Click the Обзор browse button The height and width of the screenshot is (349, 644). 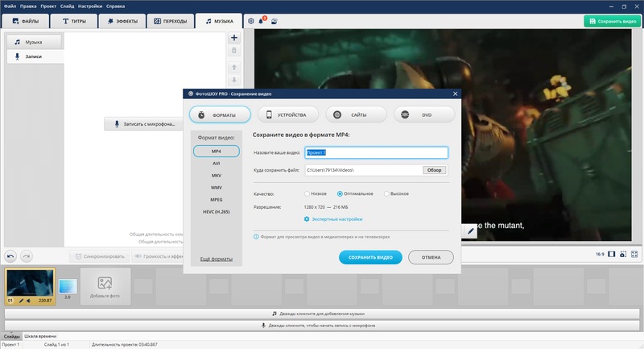pyautogui.click(x=434, y=170)
